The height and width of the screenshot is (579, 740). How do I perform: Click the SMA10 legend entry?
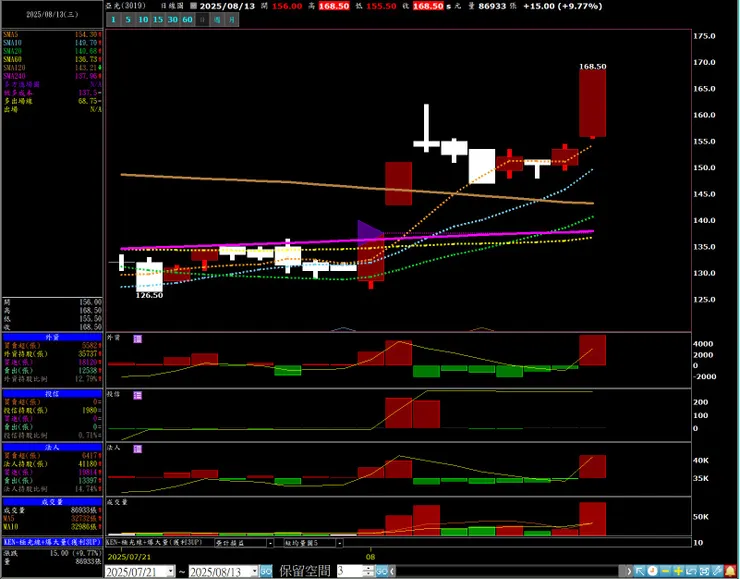click(x=52, y=43)
